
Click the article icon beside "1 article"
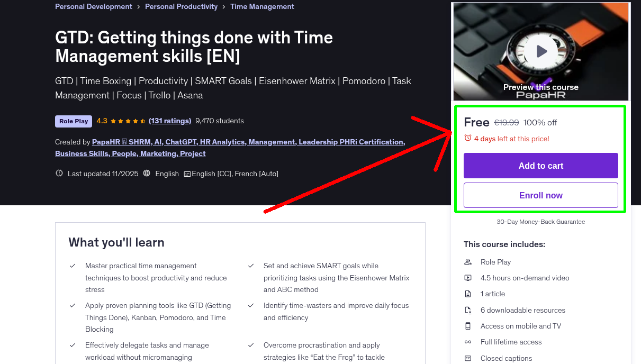[468, 294]
